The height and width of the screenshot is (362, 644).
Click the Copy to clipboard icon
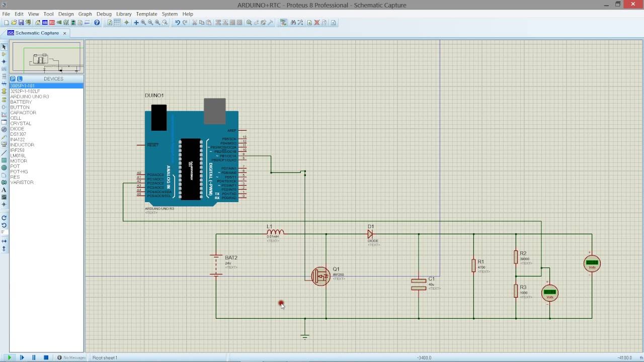pos(201,23)
